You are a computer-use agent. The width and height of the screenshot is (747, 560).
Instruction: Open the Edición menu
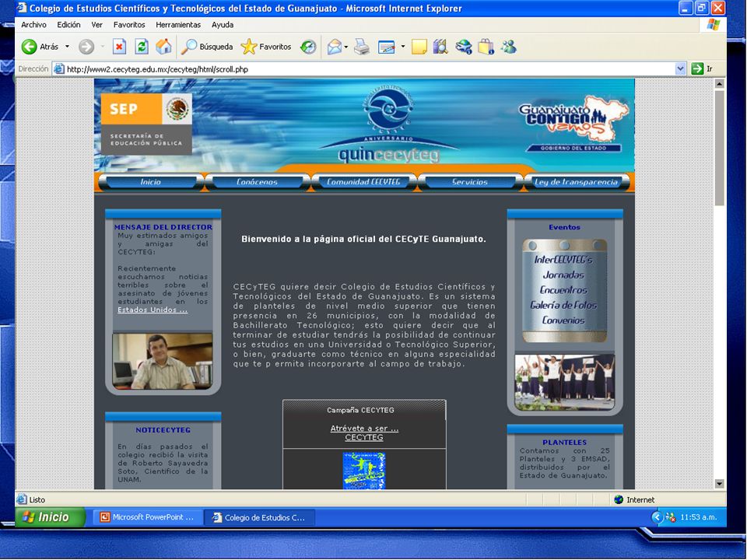(x=68, y=25)
